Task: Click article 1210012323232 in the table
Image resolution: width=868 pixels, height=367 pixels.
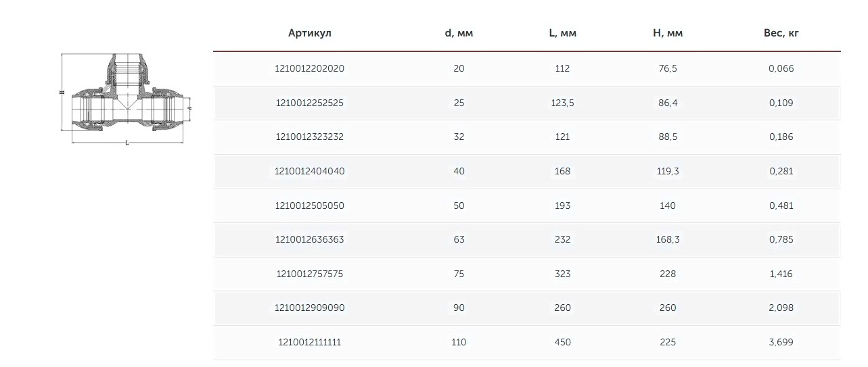Action: tap(310, 137)
